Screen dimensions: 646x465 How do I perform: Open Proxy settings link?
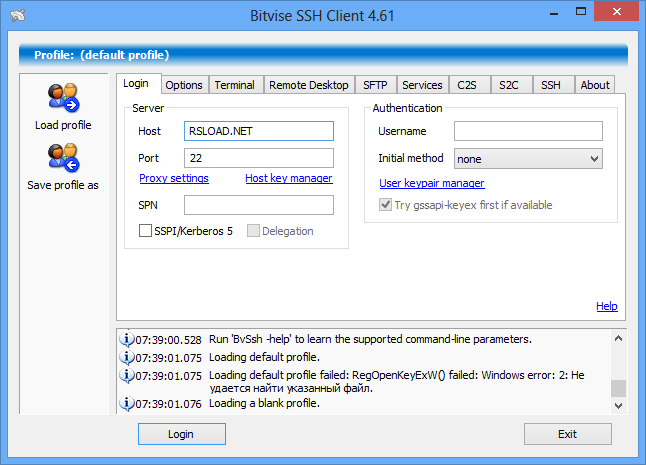tap(174, 178)
